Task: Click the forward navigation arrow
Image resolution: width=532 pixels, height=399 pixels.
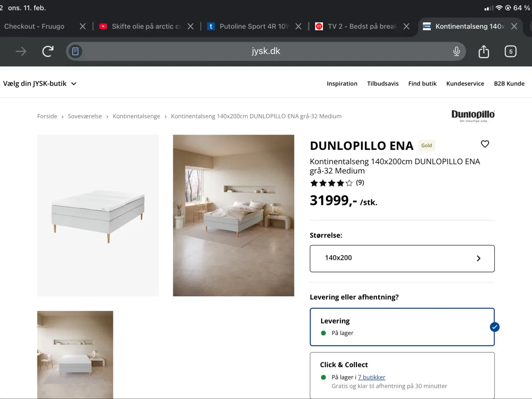Action: 20,51
